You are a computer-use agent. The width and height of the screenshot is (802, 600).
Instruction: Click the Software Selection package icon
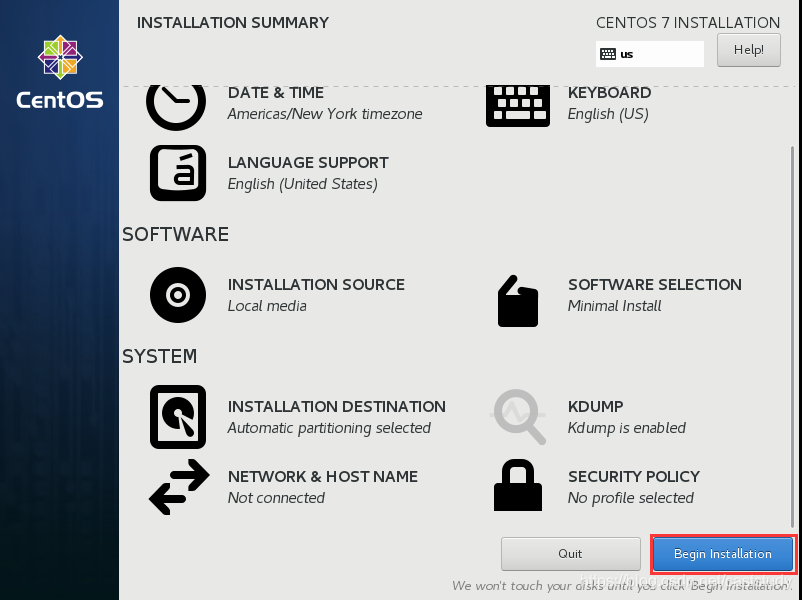coord(518,301)
